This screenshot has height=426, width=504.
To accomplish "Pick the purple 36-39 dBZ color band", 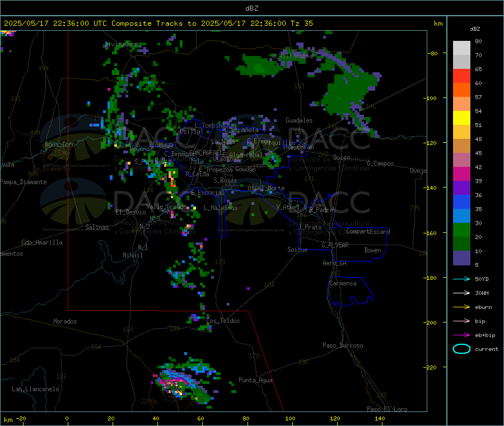I will pyautogui.click(x=461, y=188).
